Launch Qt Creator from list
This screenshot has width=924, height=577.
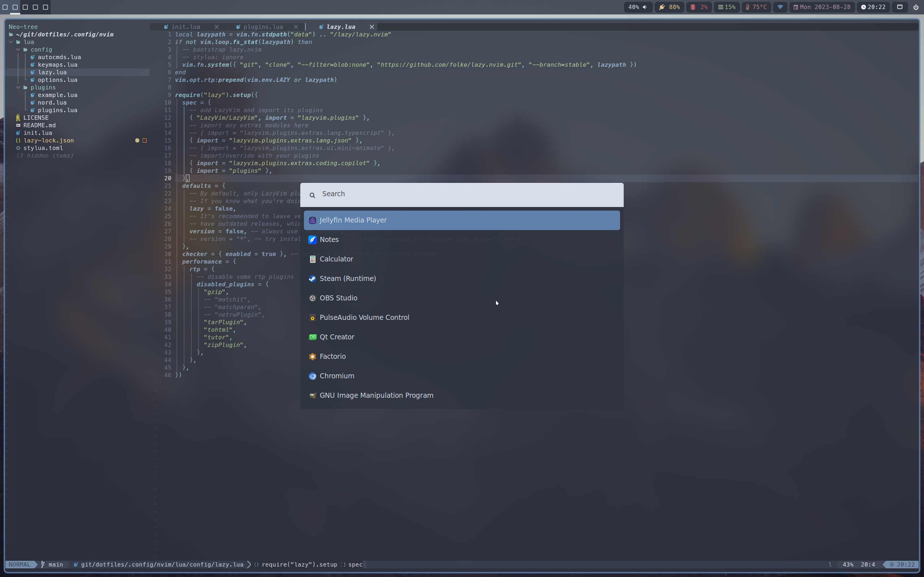pyautogui.click(x=337, y=337)
